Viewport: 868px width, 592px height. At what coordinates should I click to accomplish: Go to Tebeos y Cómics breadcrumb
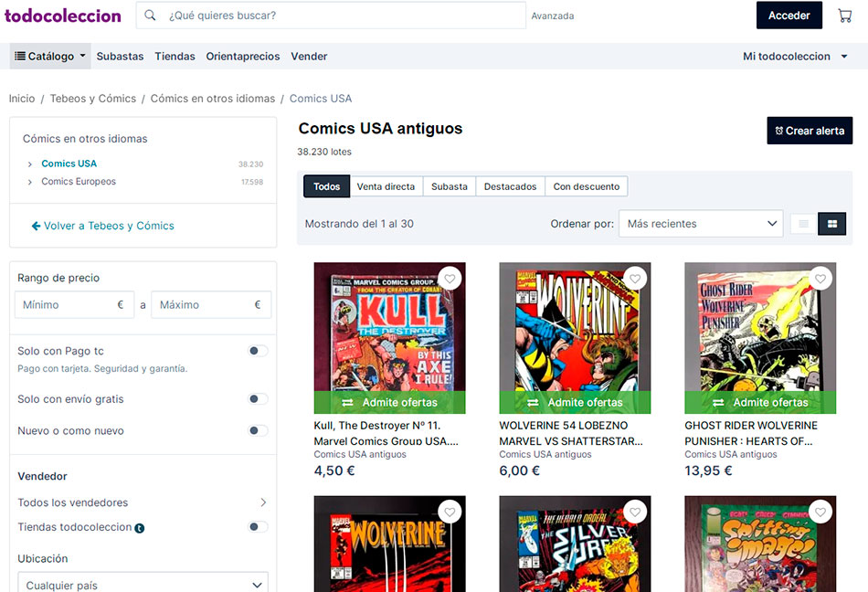point(93,99)
